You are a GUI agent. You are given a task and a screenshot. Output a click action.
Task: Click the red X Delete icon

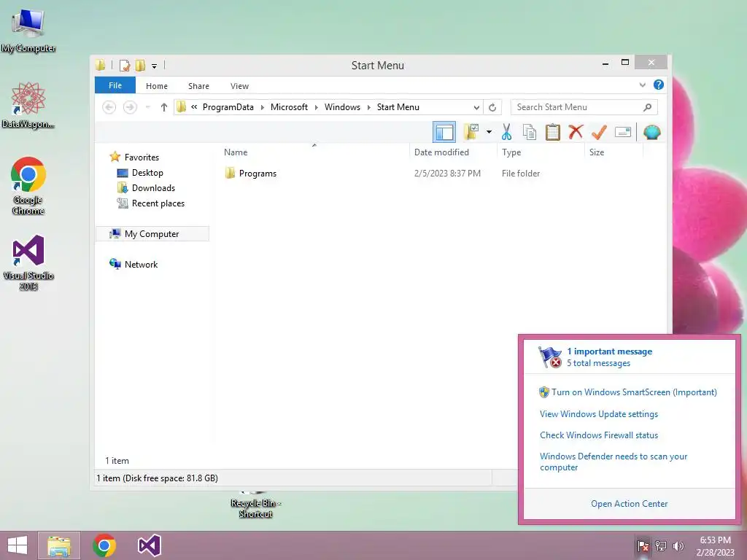(576, 132)
